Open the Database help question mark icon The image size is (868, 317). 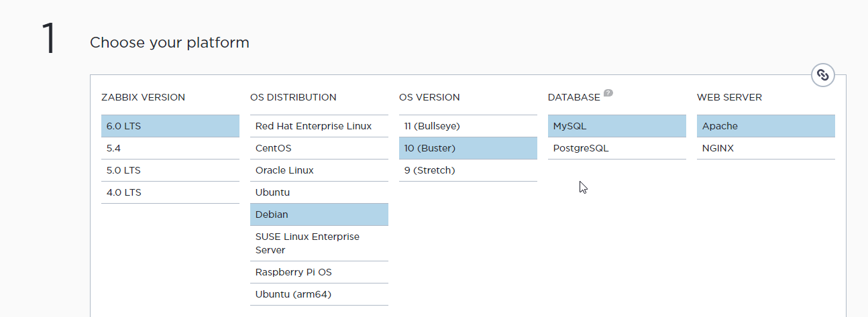coord(608,93)
